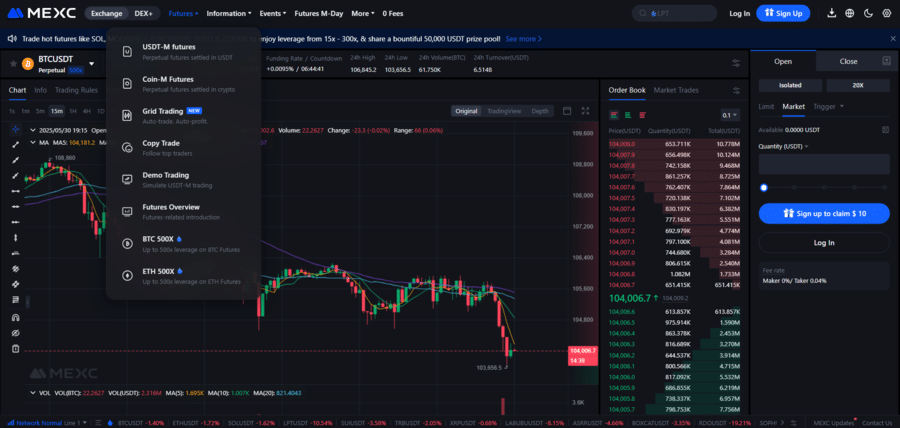The height and width of the screenshot is (428, 900).
Task: Expand chart to fullscreen
Action: pos(585,111)
